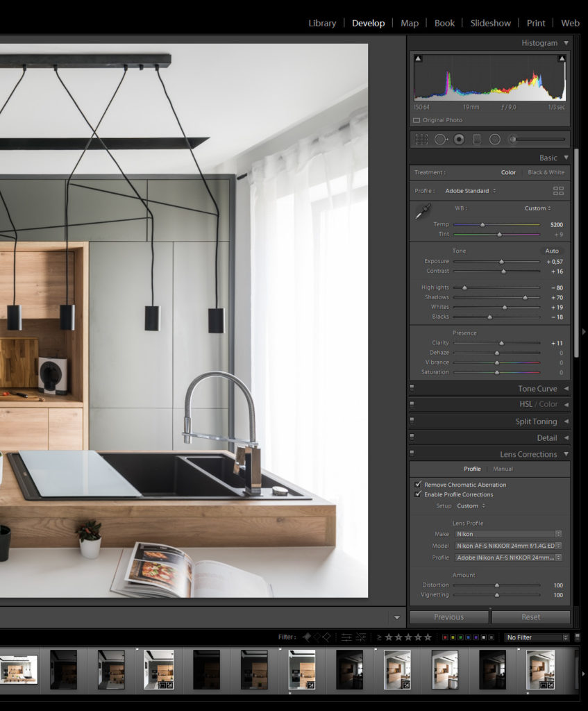Activate the Spot Removal tool

coord(440,140)
